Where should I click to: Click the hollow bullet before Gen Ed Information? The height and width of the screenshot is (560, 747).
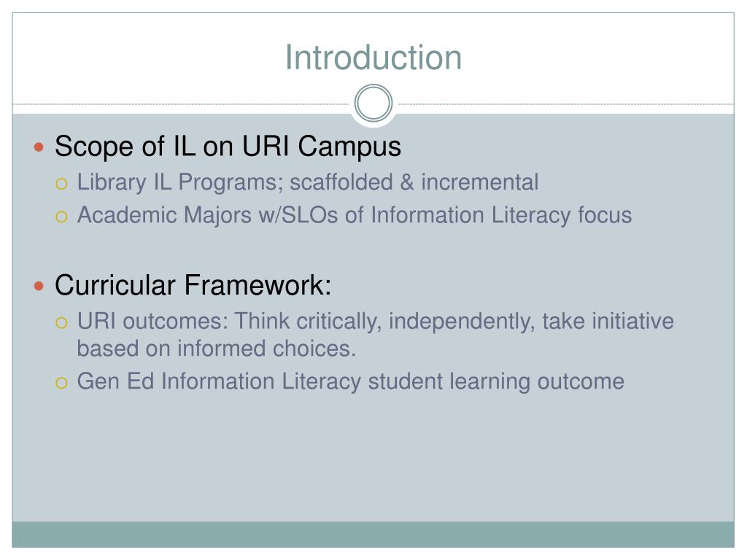tap(61, 383)
